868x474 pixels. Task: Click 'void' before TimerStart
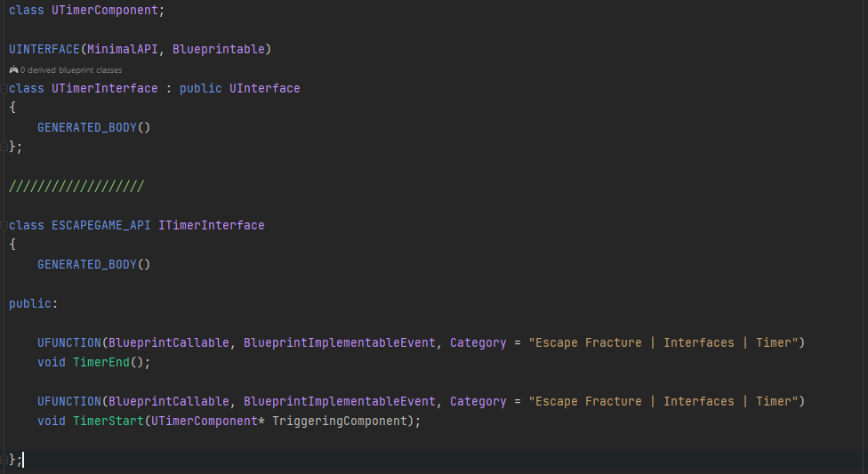click(x=52, y=421)
